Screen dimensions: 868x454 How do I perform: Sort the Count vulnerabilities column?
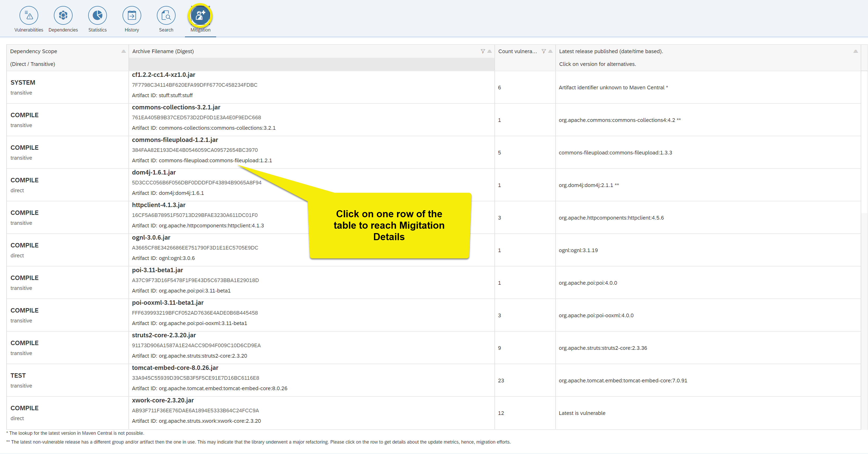[550, 51]
